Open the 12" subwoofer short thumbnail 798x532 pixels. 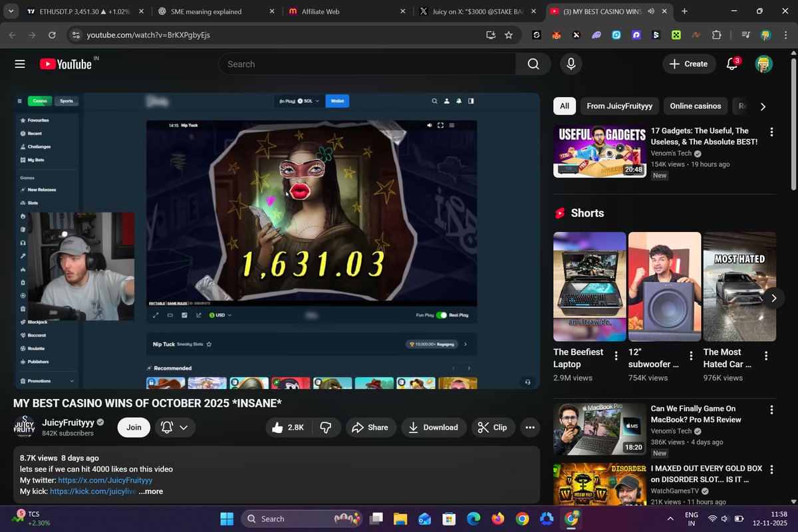664,287
